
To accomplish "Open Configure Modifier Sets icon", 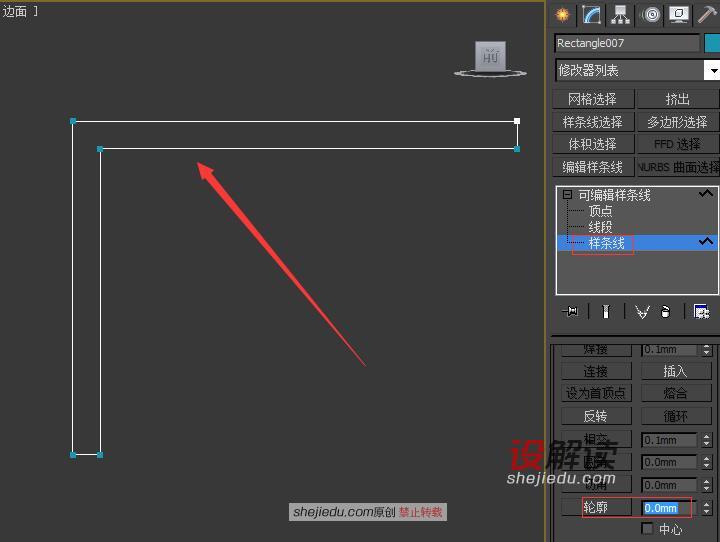I will pos(701,312).
